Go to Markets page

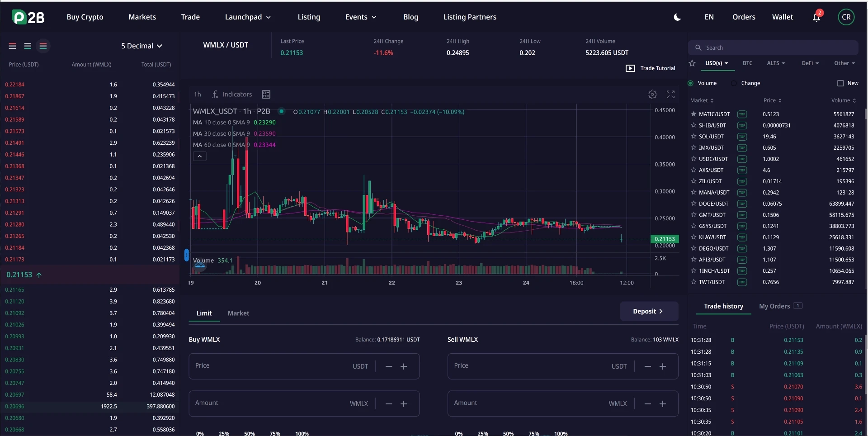point(142,17)
